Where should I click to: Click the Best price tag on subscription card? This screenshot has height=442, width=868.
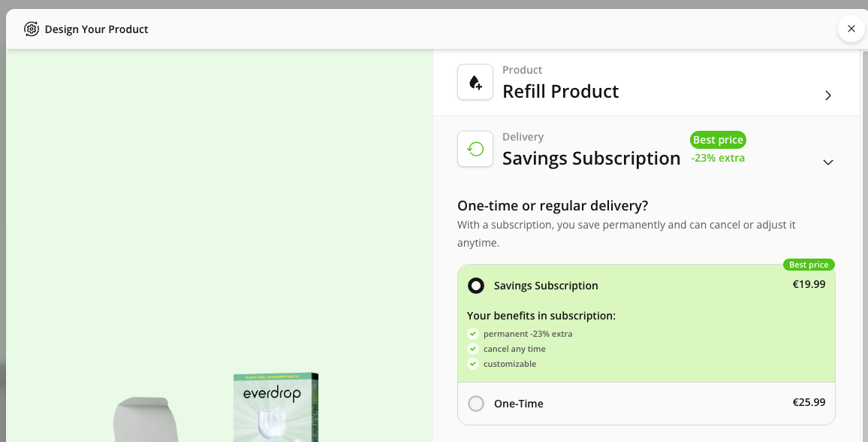[809, 265]
